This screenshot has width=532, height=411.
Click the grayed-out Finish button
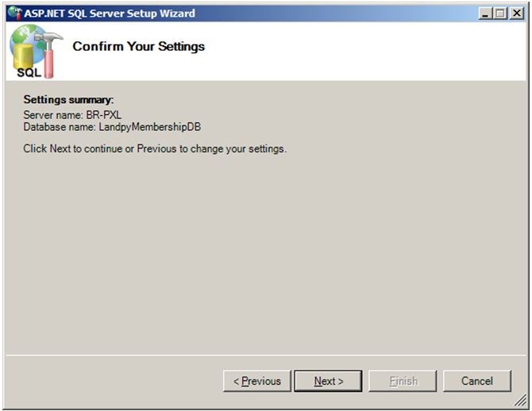tap(403, 381)
